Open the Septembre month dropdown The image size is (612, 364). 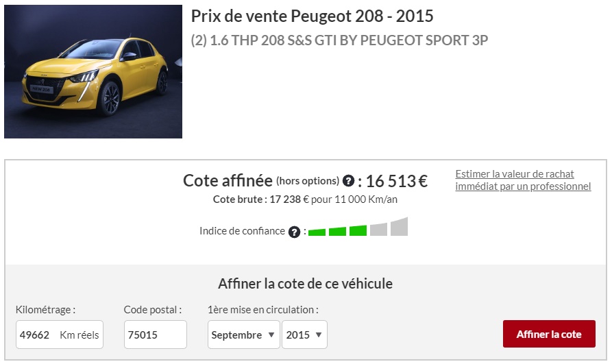(244, 335)
